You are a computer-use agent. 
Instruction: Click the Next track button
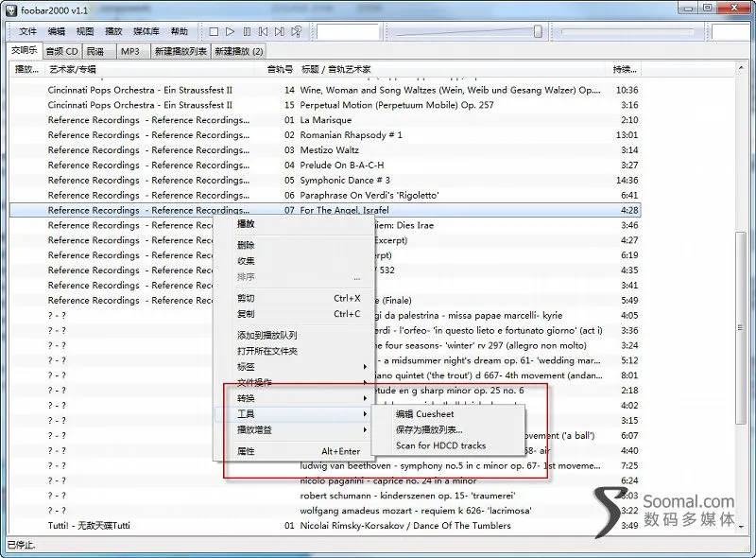pyautogui.click(x=279, y=32)
